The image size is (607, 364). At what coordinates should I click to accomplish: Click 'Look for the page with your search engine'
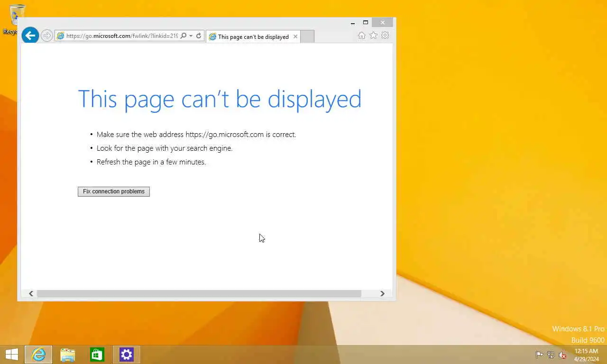(x=165, y=148)
